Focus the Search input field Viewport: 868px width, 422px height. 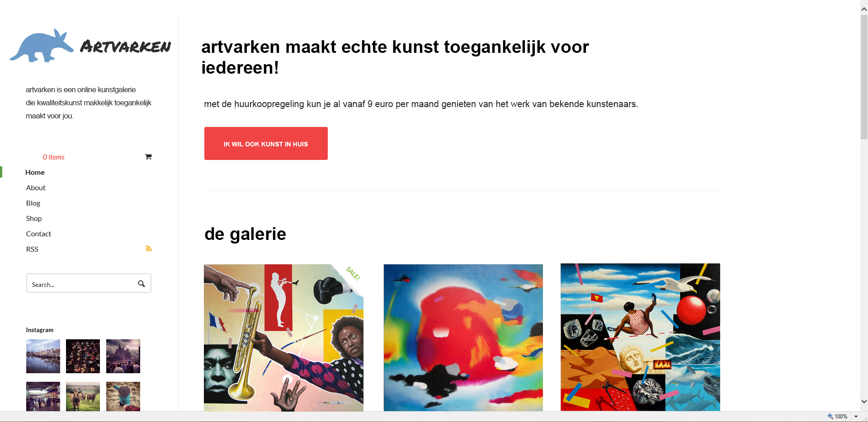tap(81, 284)
